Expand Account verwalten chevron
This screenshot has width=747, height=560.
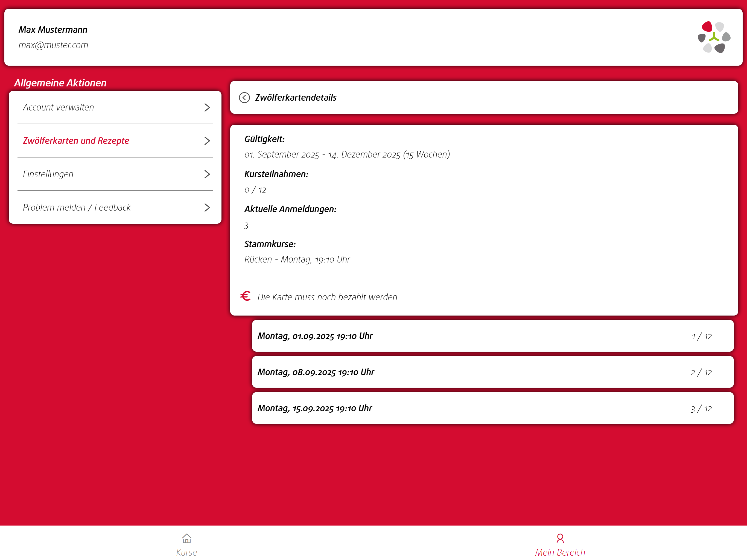[207, 107]
